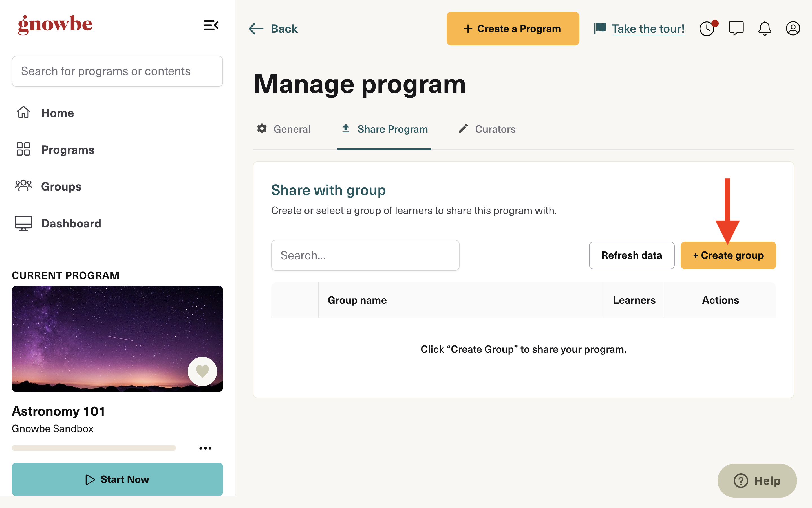Click the group Search... field

pos(365,255)
